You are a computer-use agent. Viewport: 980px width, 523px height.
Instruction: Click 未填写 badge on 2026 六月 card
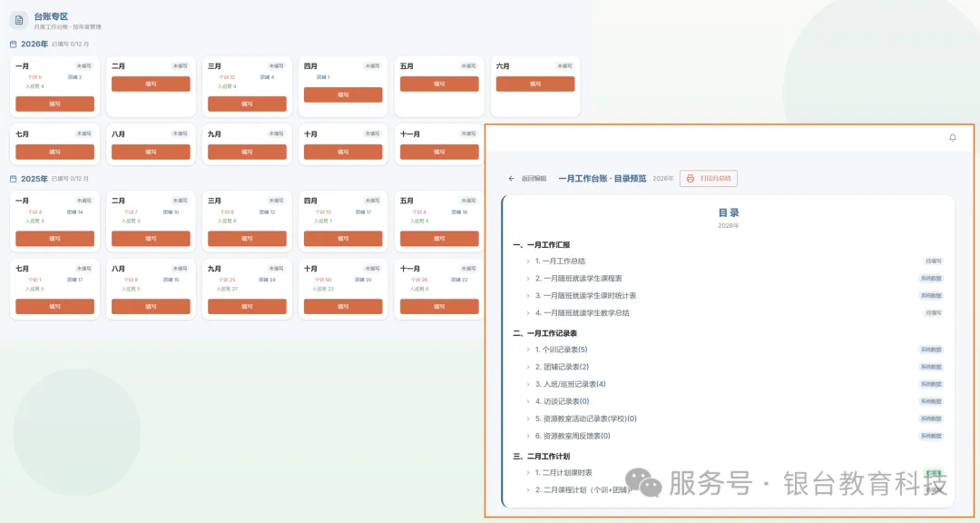[564, 65]
